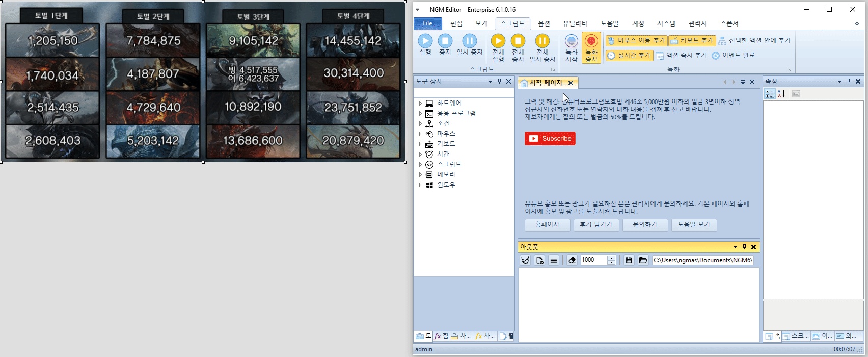Expand the 시간 tree node
868x357 pixels.
420,154
